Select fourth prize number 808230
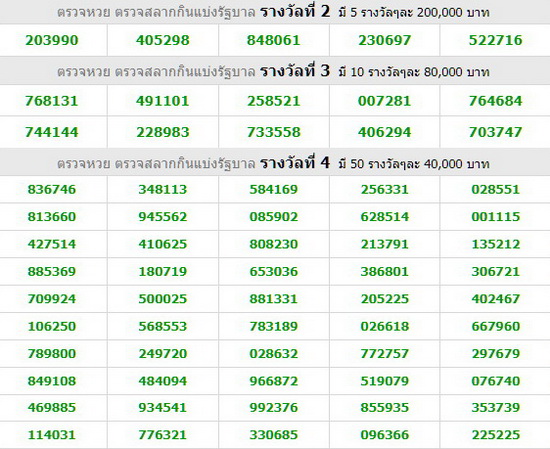Viewport: 550px width, 449px height. (x=274, y=244)
